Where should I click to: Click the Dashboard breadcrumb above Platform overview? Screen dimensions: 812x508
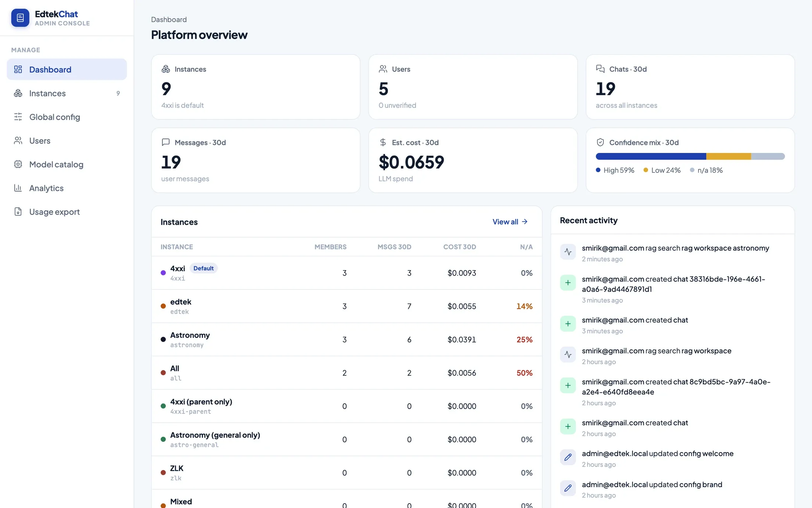click(x=169, y=19)
